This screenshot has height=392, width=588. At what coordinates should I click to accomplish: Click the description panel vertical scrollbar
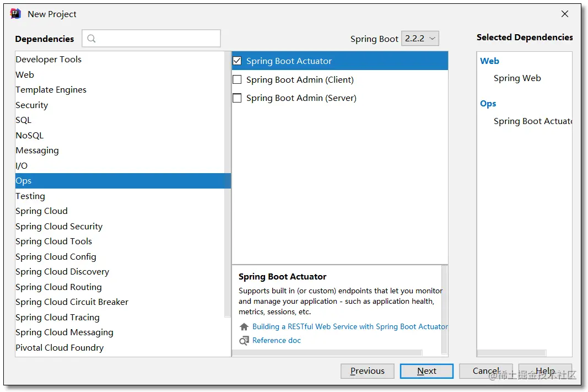point(444,309)
